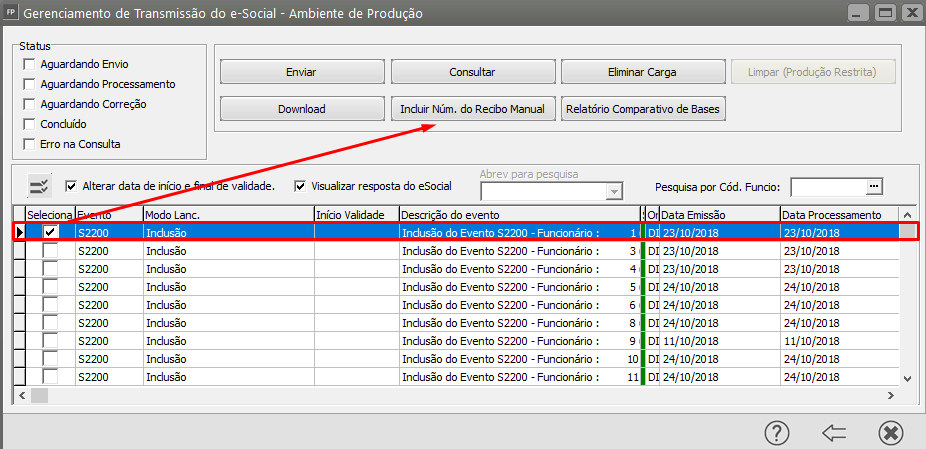
Task: Click Incluir Núm. do Recibo Manual button
Action: click(472, 108)
